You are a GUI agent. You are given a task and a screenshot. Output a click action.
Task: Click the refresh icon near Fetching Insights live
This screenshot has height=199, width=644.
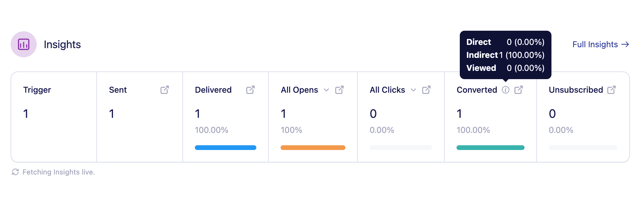[16, 172]
